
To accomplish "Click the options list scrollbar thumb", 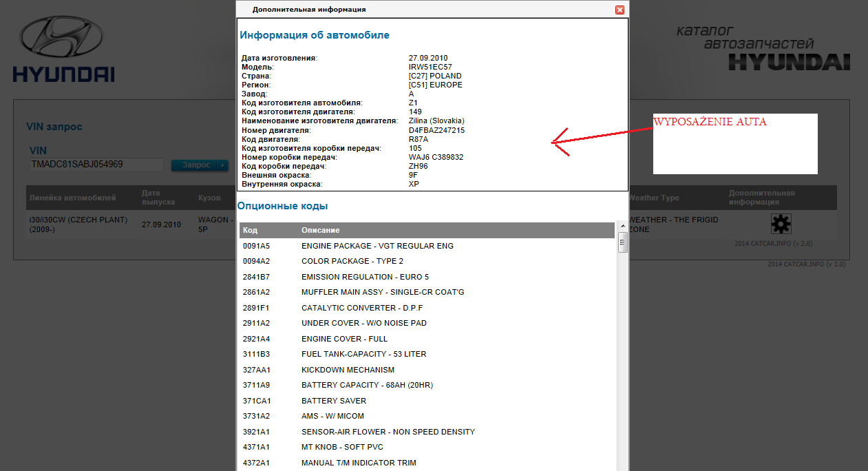I will coord(622,242).
